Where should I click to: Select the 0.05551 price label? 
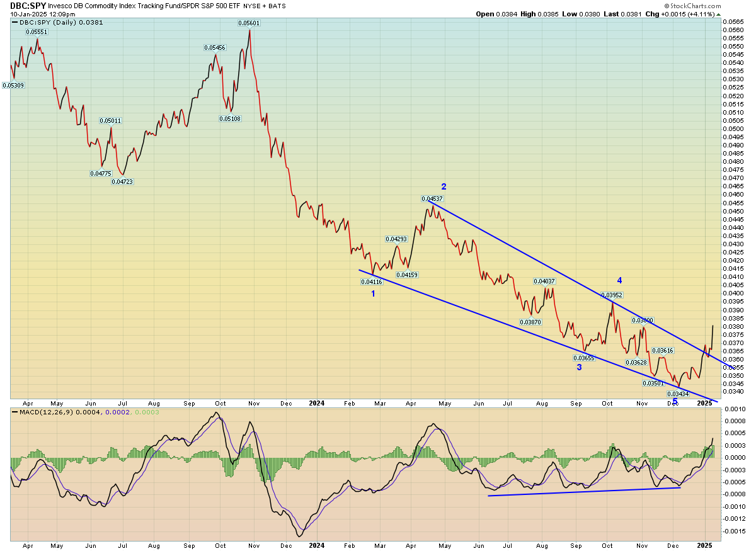[36, 31]
